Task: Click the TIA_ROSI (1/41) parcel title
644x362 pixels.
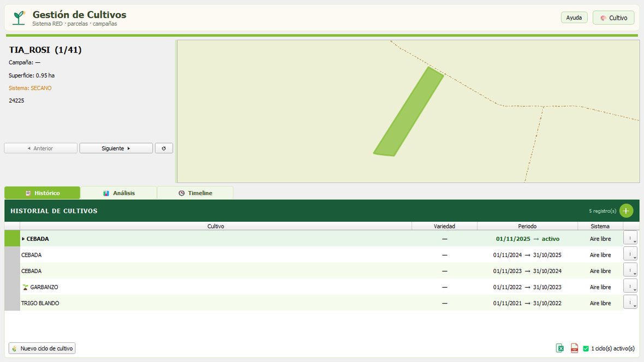Action: [x=45, y=50]
